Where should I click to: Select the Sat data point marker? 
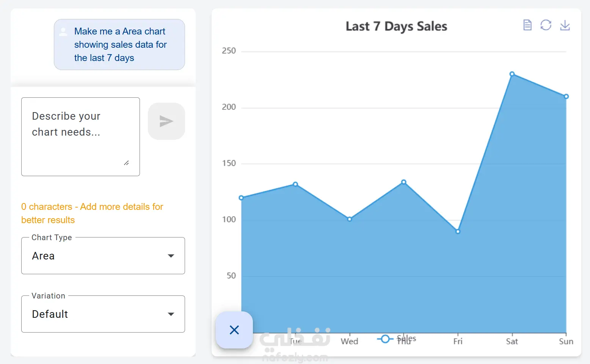click(512, 74)
